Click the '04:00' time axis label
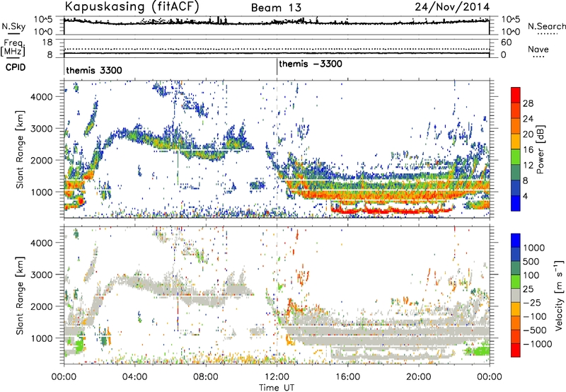 tap(135, 377)
